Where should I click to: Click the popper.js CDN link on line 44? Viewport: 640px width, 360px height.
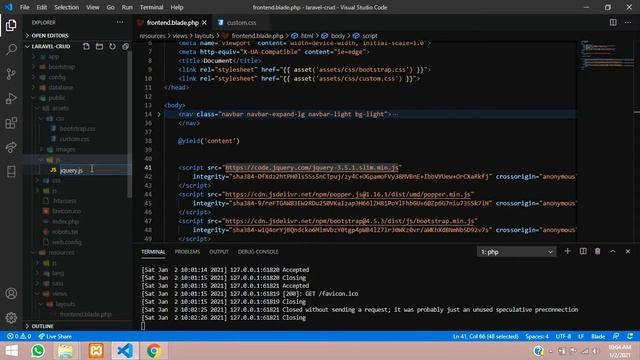tap(348, 194)
